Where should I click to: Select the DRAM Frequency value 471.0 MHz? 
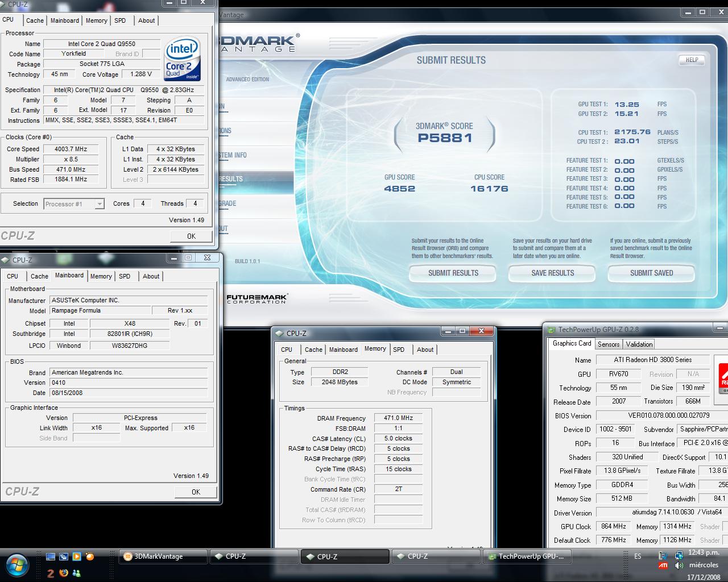coord(398,418)
